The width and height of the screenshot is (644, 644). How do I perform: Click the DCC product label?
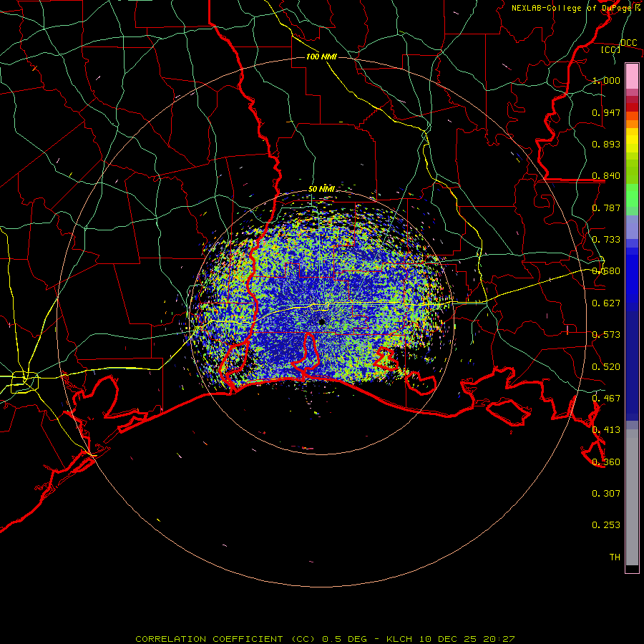(629, 43)
